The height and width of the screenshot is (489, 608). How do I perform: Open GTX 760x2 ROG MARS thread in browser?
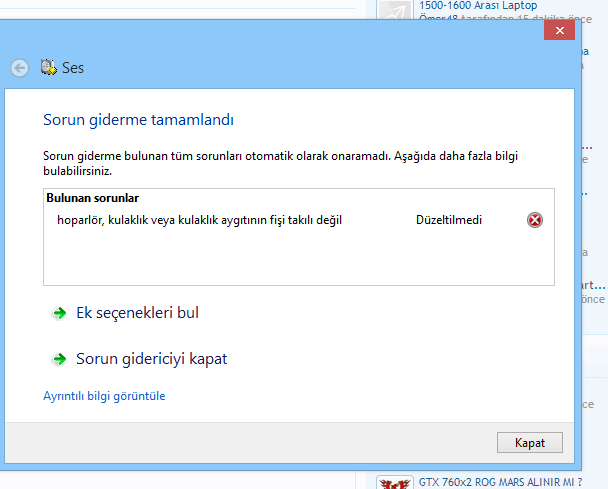(x=500, y=482)
